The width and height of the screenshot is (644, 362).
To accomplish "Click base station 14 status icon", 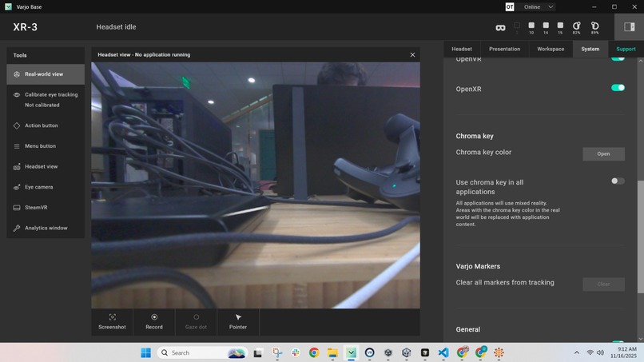I will [546, 27].
